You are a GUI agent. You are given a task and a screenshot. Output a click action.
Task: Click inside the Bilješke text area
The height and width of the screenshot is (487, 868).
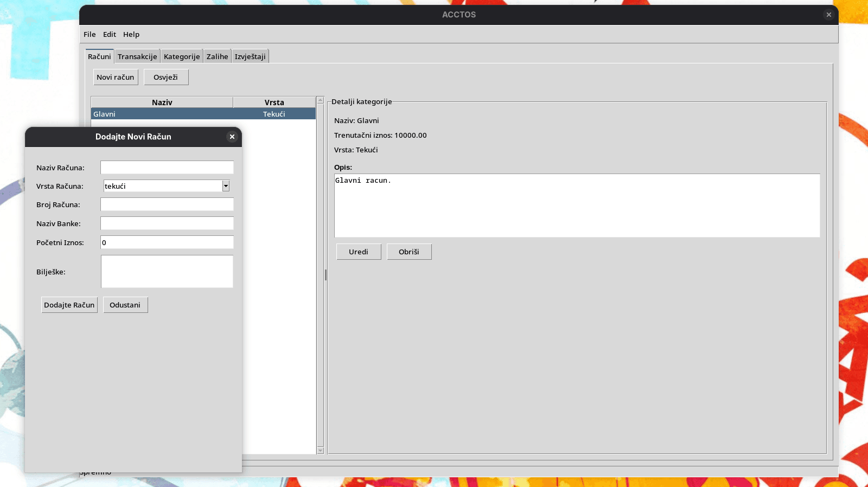point(167,271)
